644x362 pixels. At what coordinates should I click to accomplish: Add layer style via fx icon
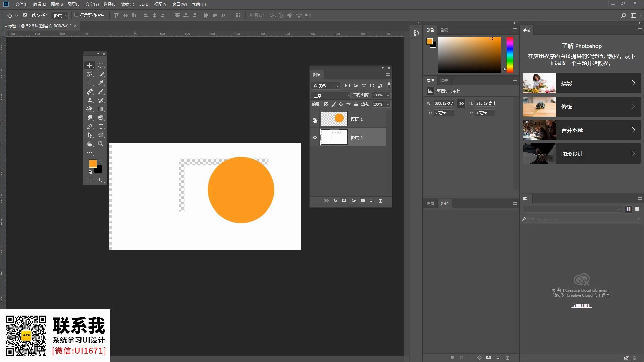coord(335,201)
